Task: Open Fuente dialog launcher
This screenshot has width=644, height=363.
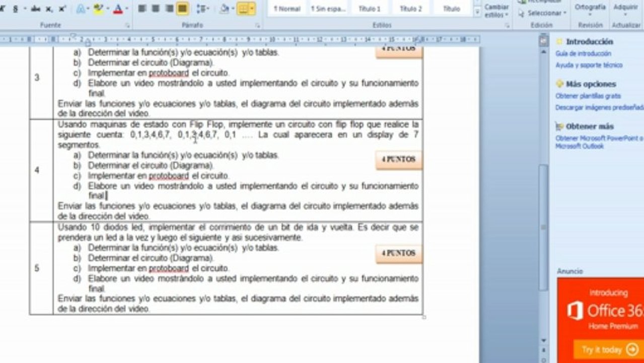Action: 127,25
